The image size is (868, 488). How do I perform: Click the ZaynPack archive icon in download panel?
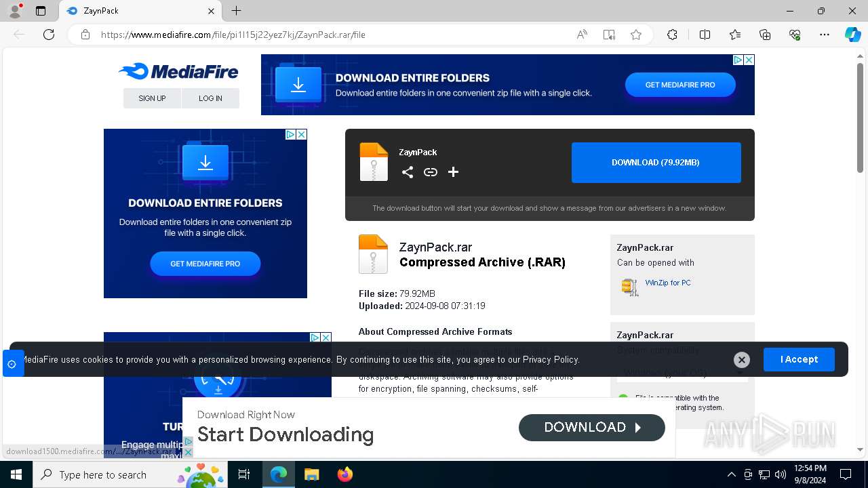click(x=374, y=162)
